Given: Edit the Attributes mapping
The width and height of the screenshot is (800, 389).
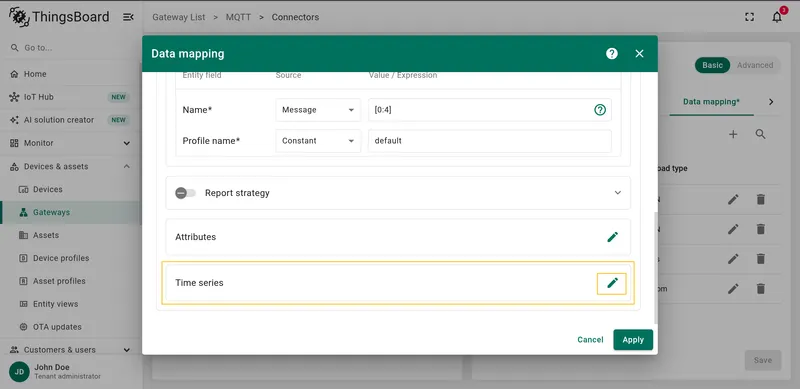Looking at the screenshot, I should [x=612, y=237].
